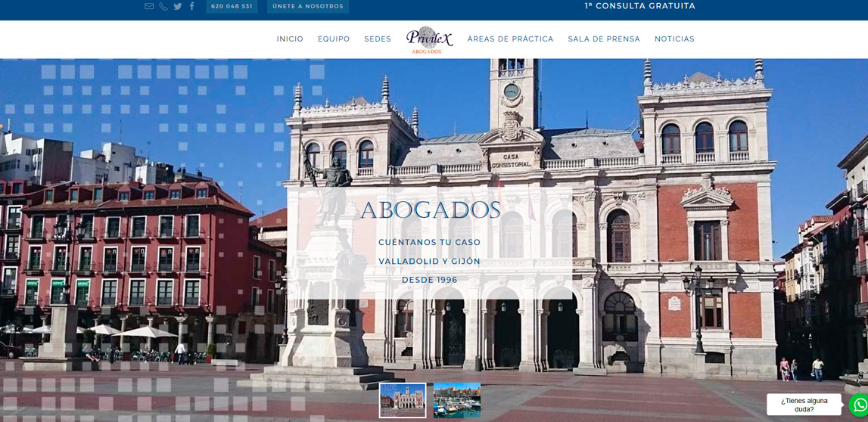
Task: Open the ÁREAS DE PRÁCTICA menu
Action: coord(510,39)
